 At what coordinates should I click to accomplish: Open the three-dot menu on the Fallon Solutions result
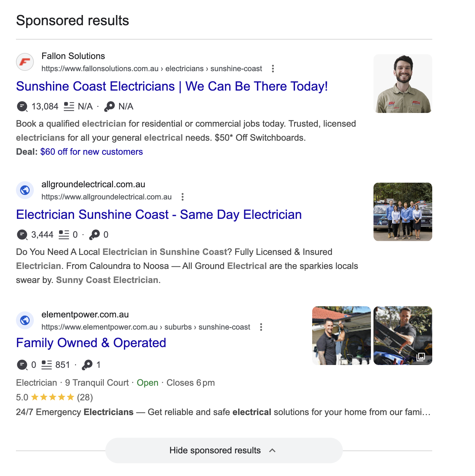point(273,68)
